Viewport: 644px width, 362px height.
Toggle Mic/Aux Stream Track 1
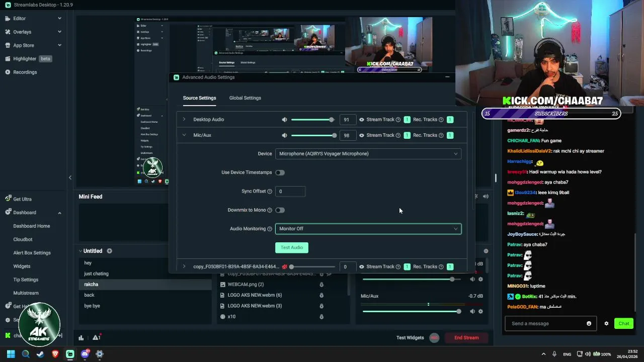[x=407, y=135]
